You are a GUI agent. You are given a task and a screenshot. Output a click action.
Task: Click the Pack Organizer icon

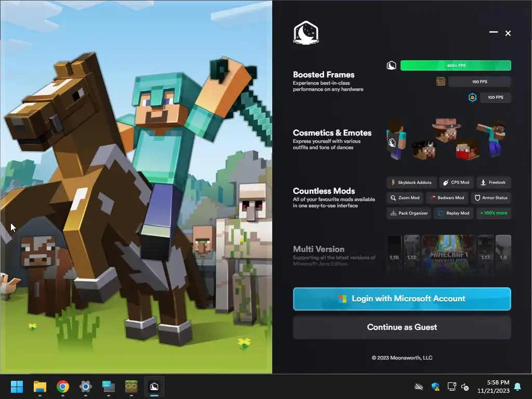(x=393, y=213)
